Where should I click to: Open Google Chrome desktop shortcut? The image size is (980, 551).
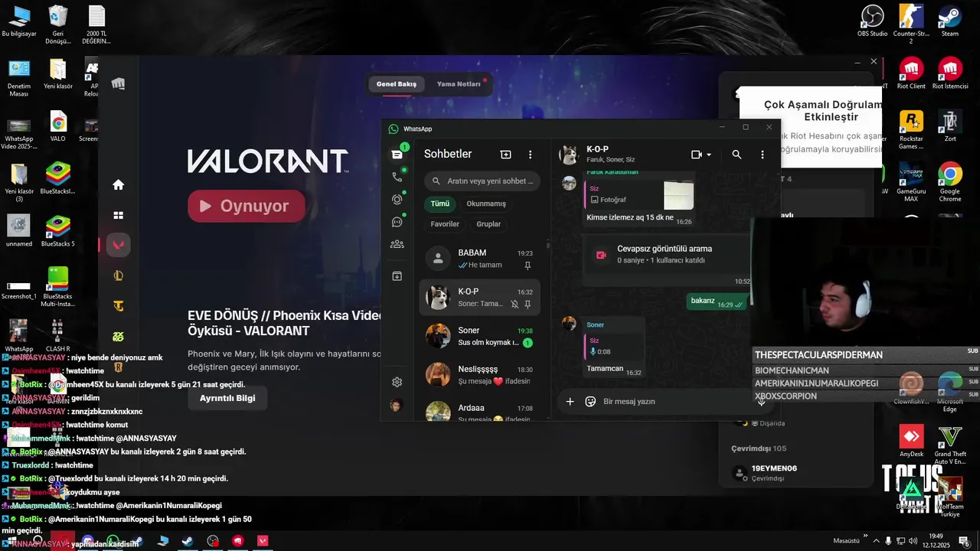click(x=950, y=181)
